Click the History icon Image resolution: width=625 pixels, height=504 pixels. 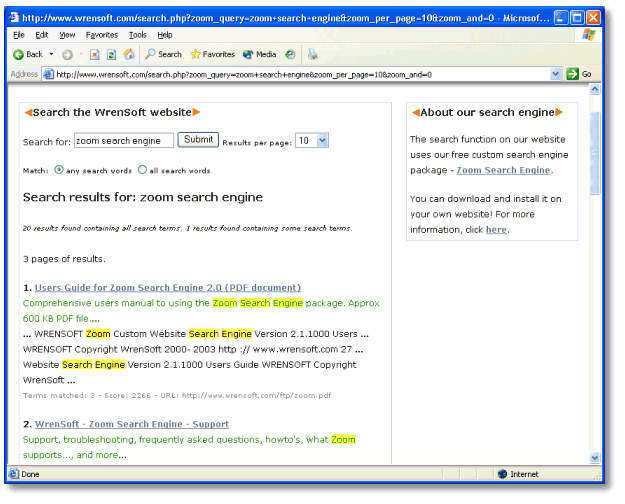pyautogui.click(x=290, y=55)
